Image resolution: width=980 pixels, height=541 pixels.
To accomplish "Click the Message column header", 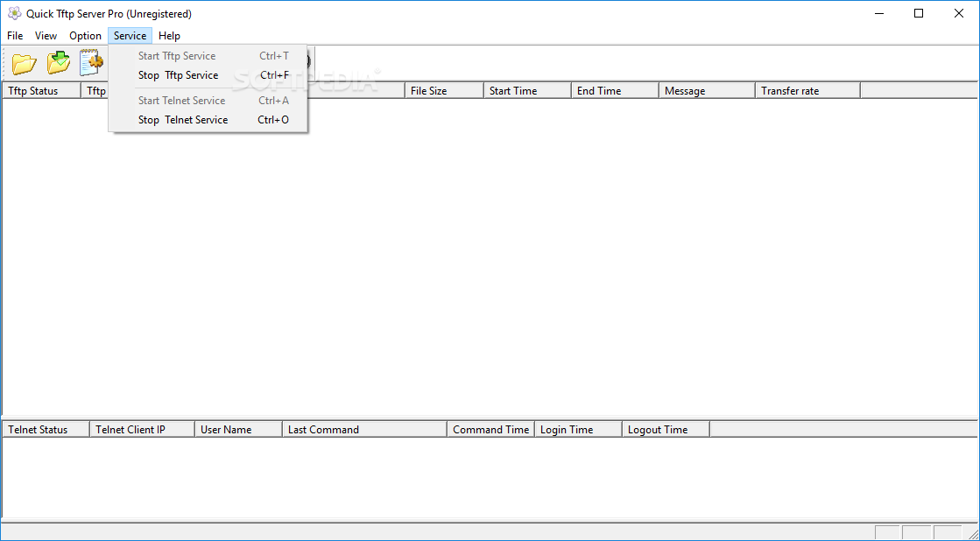I will tap(707, 90).
